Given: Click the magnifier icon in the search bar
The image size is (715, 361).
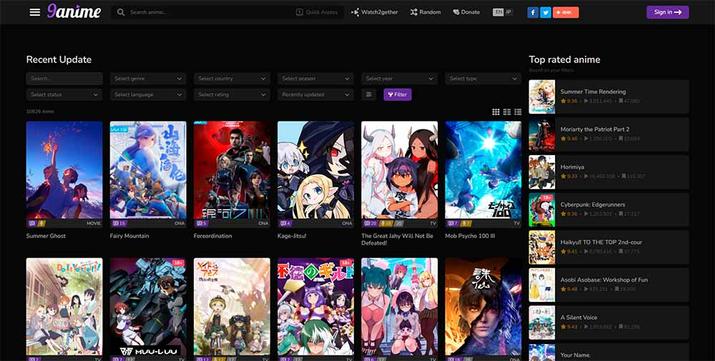Looking at the screenshot, I should point(120,12).
